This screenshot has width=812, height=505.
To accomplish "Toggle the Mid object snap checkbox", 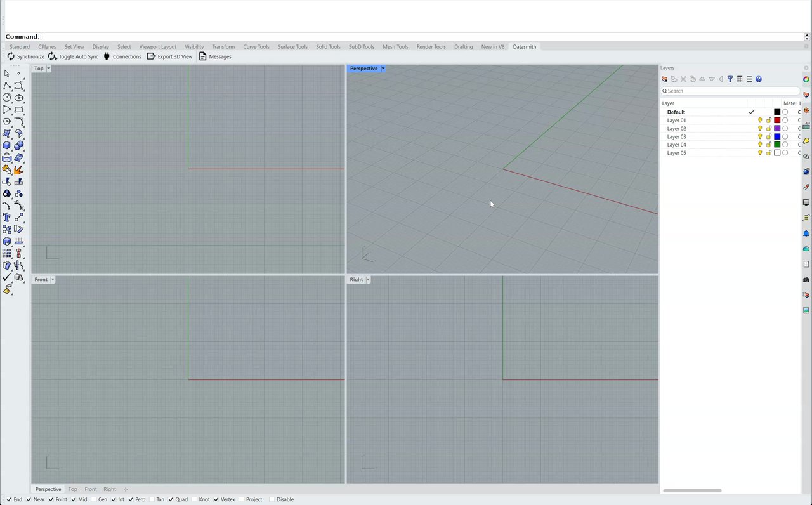I will pyautogui.click(x=74, y=499).
